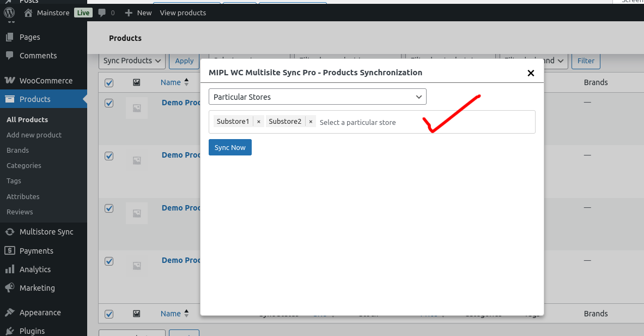Image resolution: width=644 pixels, height=336 pixels.
Task: Sort by Name arrows in footer
Action: click(186, 314)
